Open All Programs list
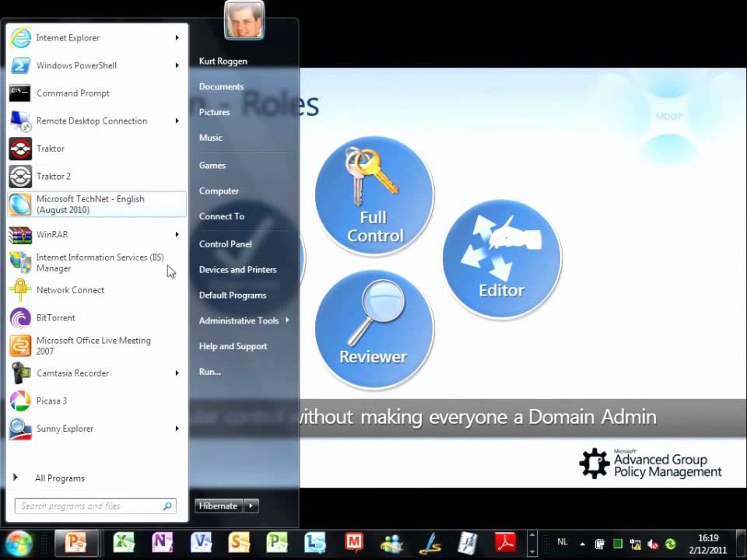Viewport: 747px width, 560px height. pos(60,478)
